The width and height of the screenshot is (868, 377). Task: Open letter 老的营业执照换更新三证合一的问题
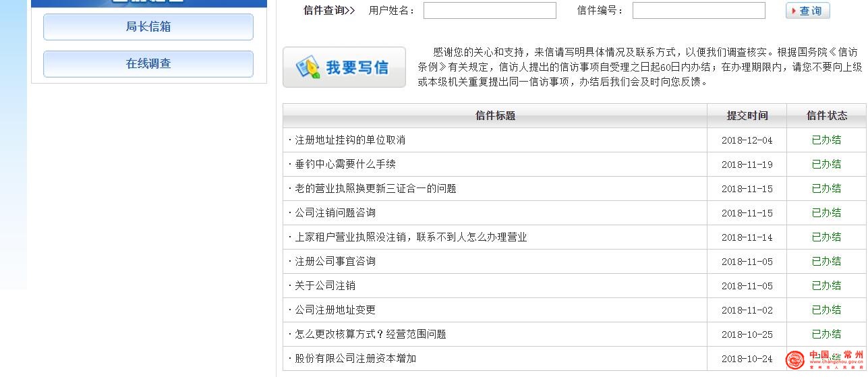pyautogui.click(x=375, y=189)
